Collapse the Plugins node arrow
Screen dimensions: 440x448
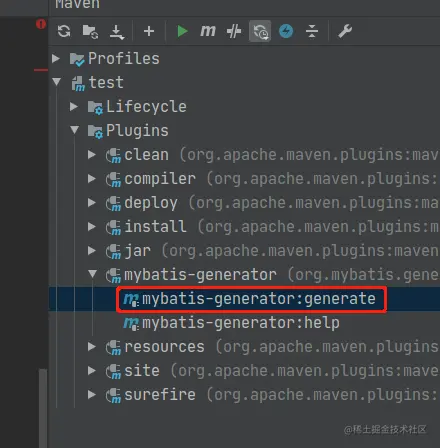[75, 130]
